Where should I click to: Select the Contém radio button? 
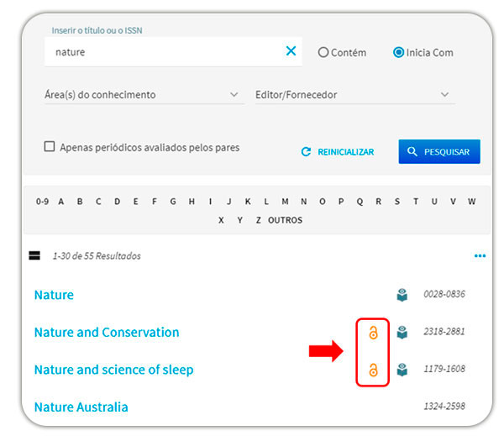click(x=323, y=52)
